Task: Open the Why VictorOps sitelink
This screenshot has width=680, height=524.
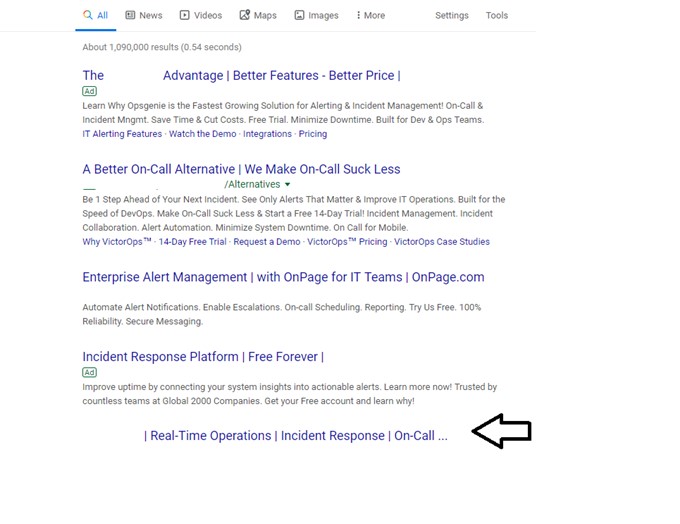Action: [x=117, y=242]
